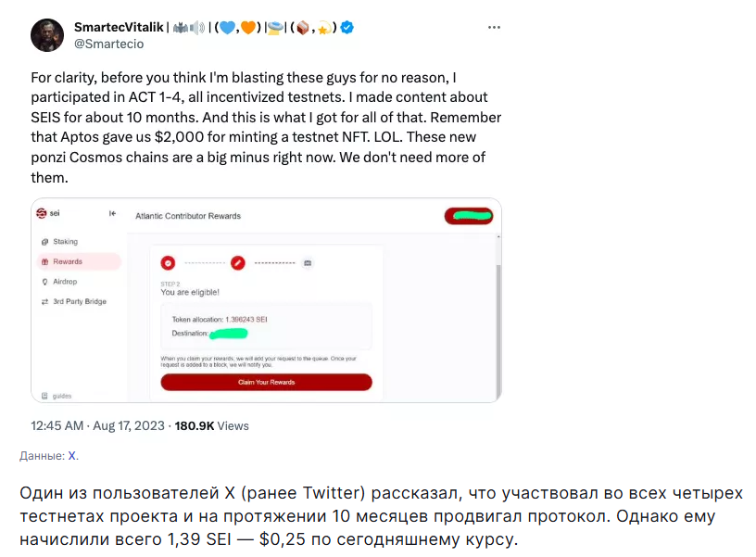The width and height of the screenshot is (756, 557).
Task: Open the guides icon at sidebar bottom
Action: [x=44, y=396]
